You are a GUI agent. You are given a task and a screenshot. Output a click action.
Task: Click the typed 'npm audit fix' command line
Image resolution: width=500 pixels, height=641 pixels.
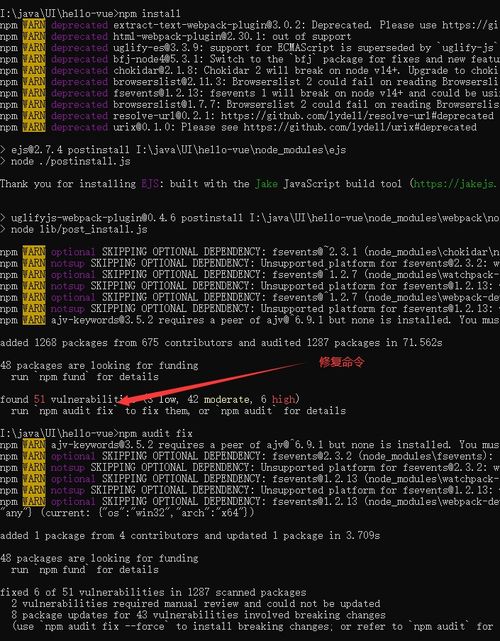coord(155,433)
